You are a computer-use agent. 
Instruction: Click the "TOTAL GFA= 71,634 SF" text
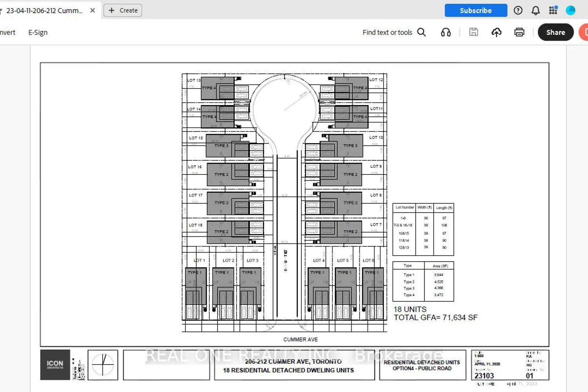click(436, 318)
